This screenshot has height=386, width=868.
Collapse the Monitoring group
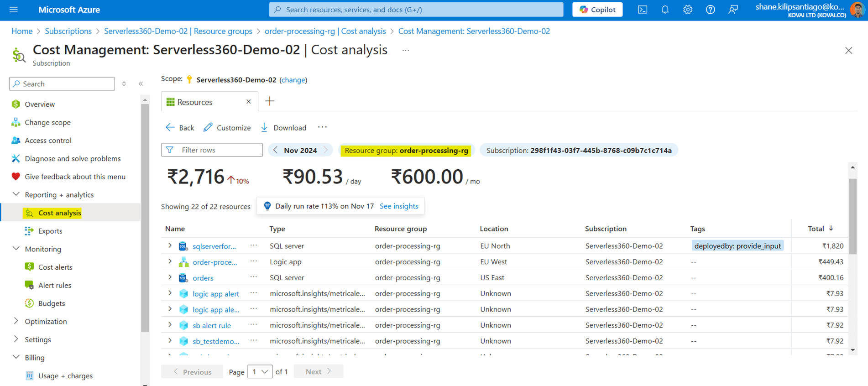[16, 249]
